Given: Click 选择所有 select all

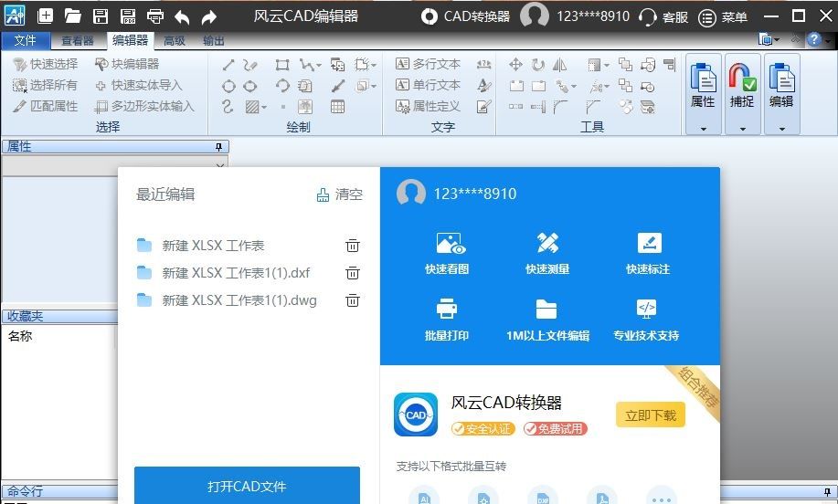Looking at the screenshot, I should click(45, 85).
